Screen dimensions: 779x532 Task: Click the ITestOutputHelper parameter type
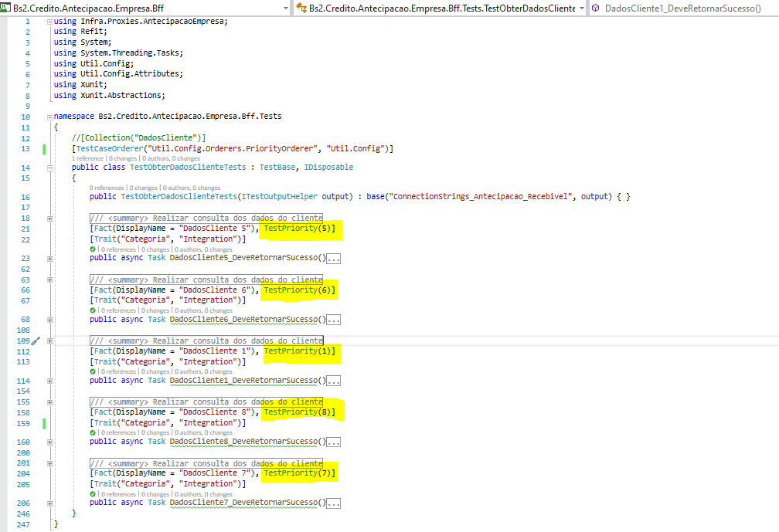tap(279, 197)
